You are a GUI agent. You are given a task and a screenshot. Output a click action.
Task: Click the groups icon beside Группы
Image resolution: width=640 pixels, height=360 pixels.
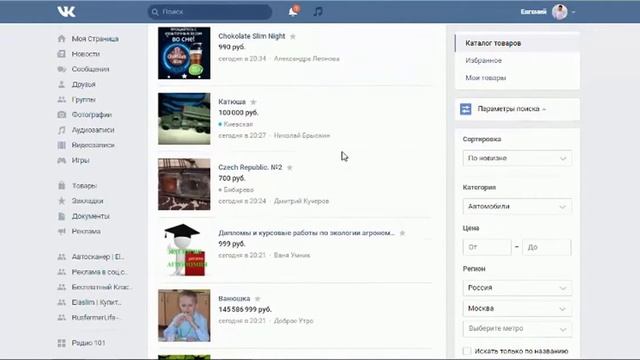click(x=62, y=100)
